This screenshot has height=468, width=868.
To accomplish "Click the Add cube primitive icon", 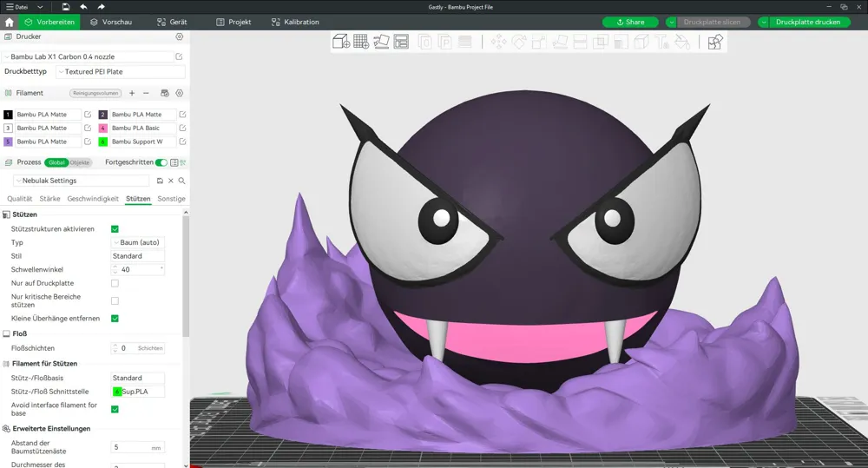I will [341, 42].
